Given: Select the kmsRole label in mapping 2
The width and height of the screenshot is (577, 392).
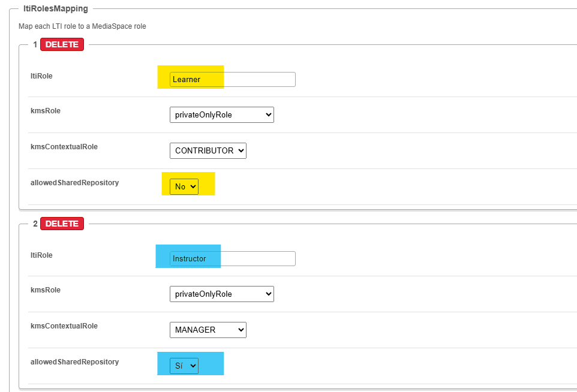Looking at the screenshot, I should (46, 290).
